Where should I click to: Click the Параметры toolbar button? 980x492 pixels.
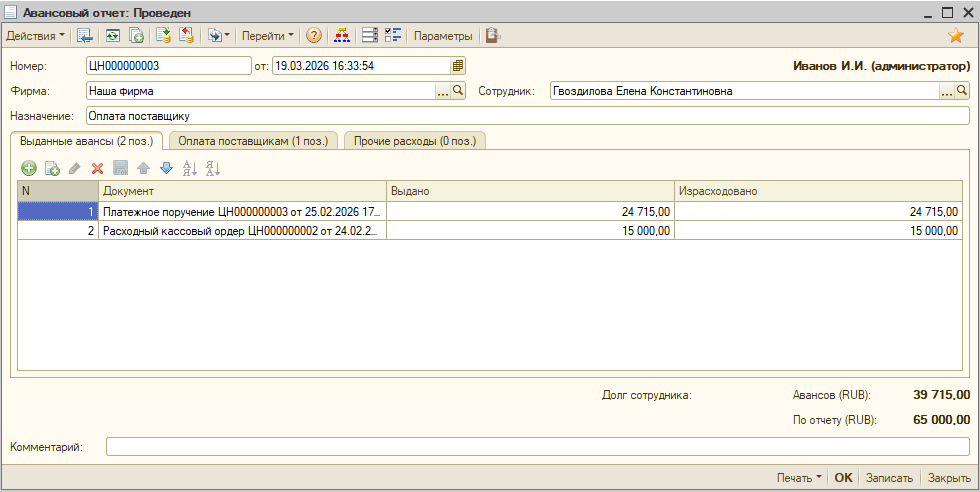pos(443,36)
